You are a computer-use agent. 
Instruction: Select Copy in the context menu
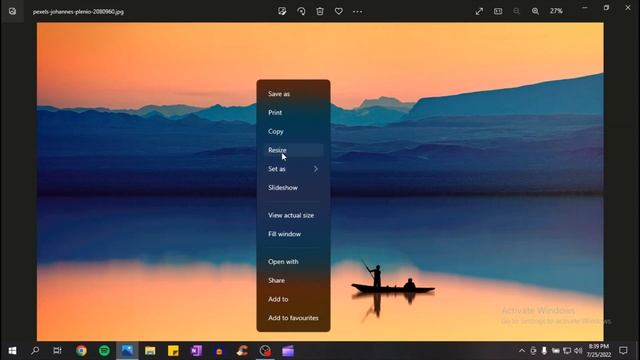tap(293, 131)
